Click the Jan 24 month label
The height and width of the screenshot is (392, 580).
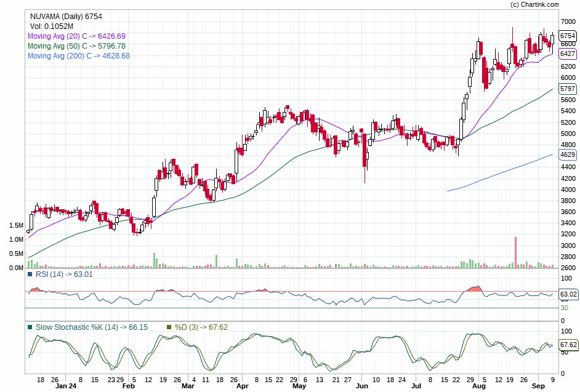[66, 386]
